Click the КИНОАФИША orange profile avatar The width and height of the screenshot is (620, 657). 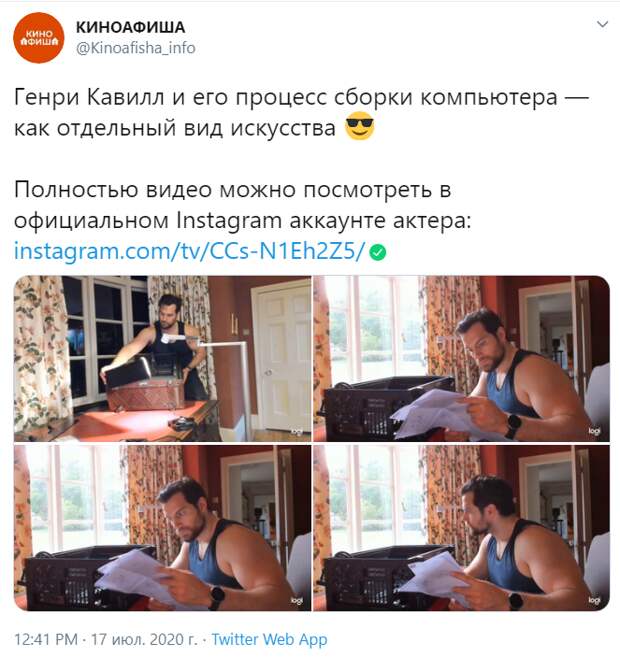(x=39, y=38)
